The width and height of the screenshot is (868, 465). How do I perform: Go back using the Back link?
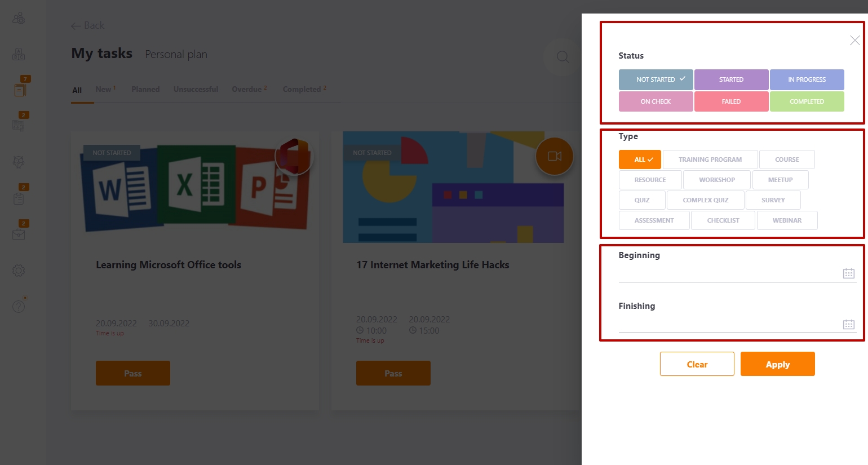pos(88,25)
